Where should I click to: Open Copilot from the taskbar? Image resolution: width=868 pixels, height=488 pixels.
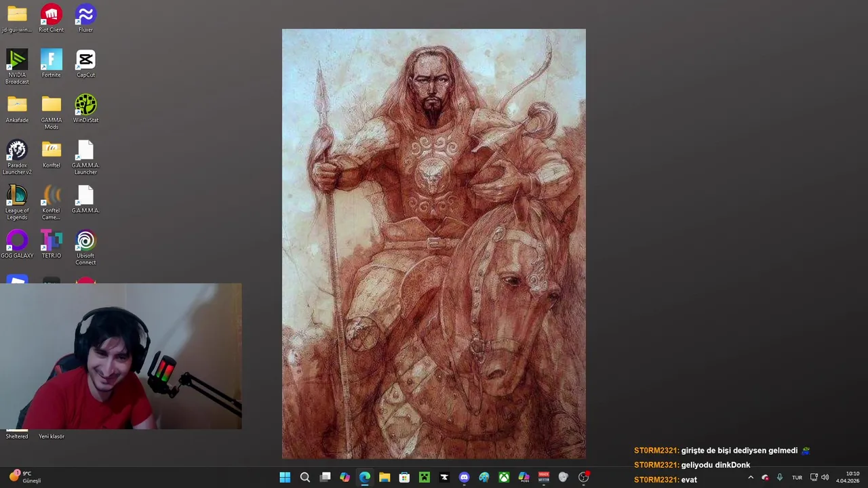344,477
